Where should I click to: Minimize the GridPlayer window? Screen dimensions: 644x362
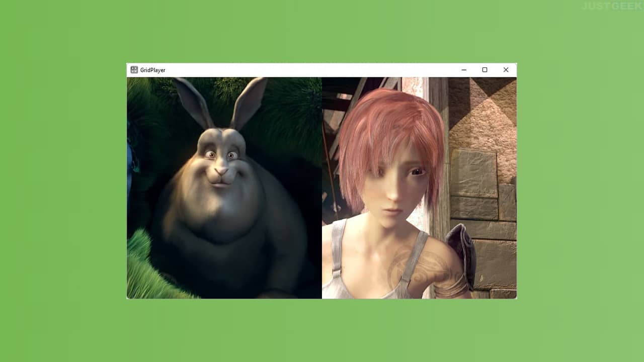[464, 70]
